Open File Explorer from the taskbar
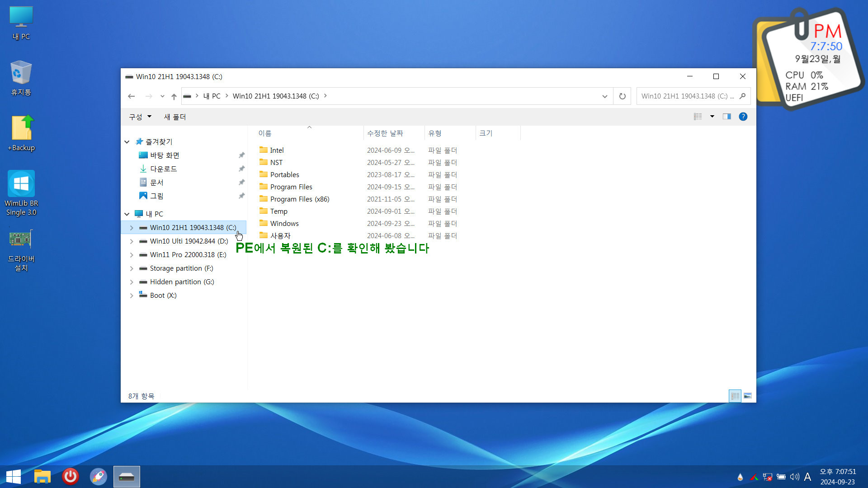Image resolution: width=868 pixels, height=488 pixels. (42, 477)
